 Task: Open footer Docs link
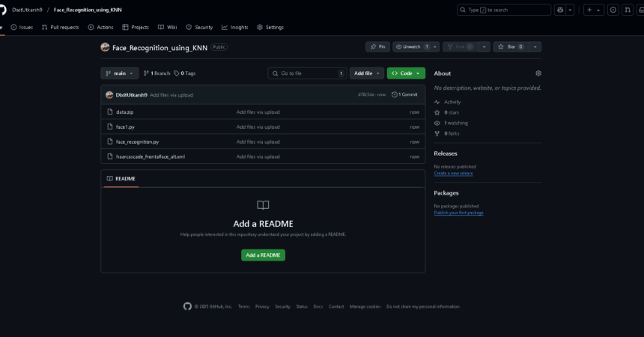tap(318, 306)
